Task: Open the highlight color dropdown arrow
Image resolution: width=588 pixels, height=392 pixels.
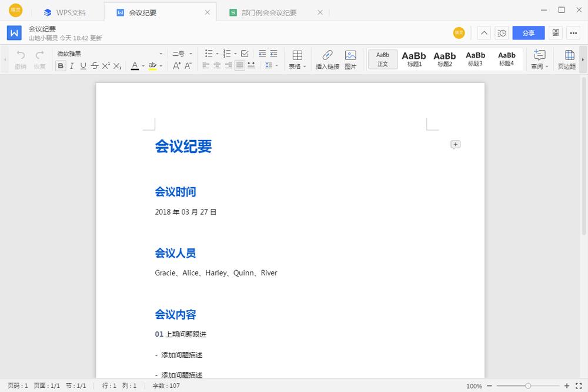Action: tap(161, 66)
